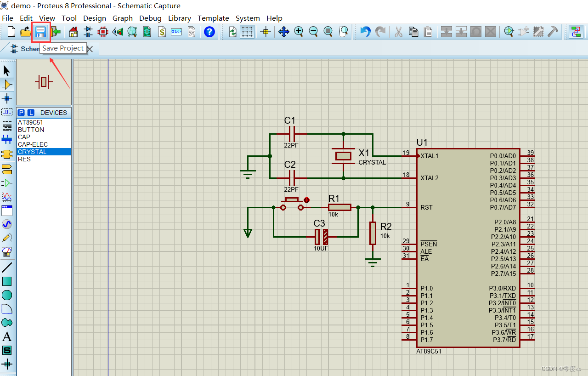Select Text Script Mode tool
The width and height of the screenshot is (588, 376).
(x=7, y=126)
